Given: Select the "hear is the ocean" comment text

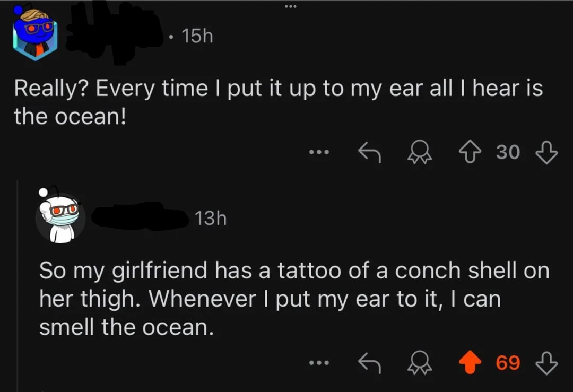Looking at the screenshot, I should (279, 103).
